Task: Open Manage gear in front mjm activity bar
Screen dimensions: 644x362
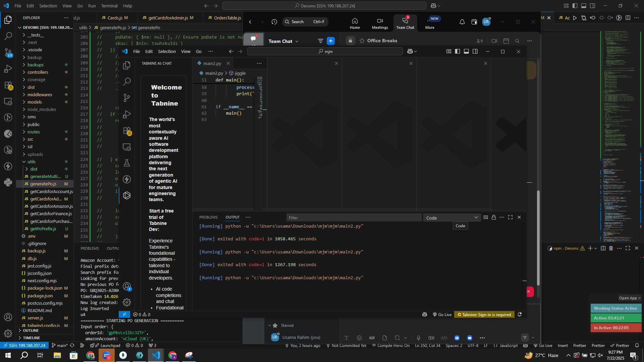Action: (127, 302)
